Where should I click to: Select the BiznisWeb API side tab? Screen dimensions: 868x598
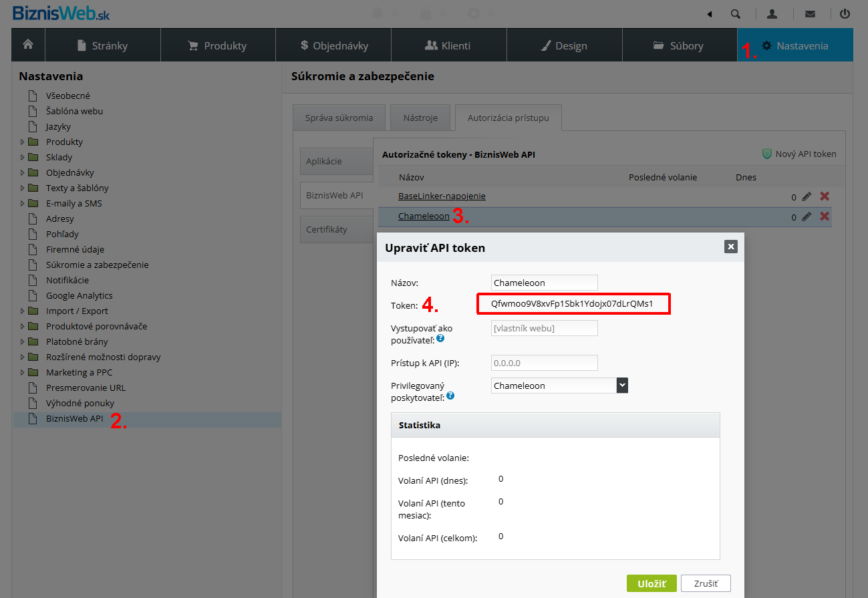click(x=336, y=195)
